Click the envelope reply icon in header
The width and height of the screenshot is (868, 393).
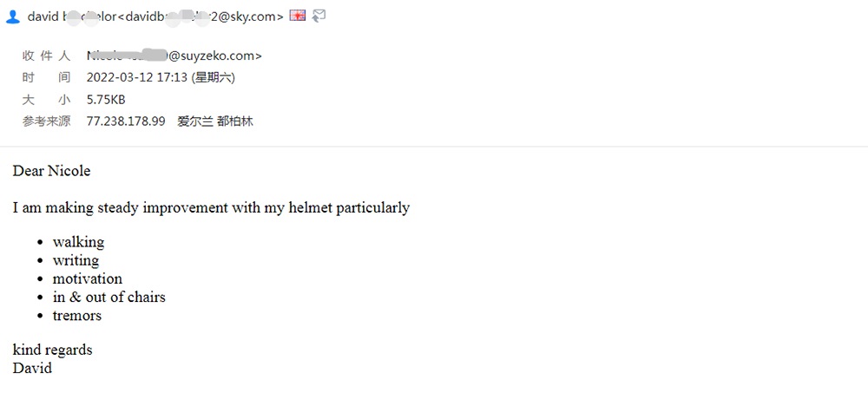319,16
